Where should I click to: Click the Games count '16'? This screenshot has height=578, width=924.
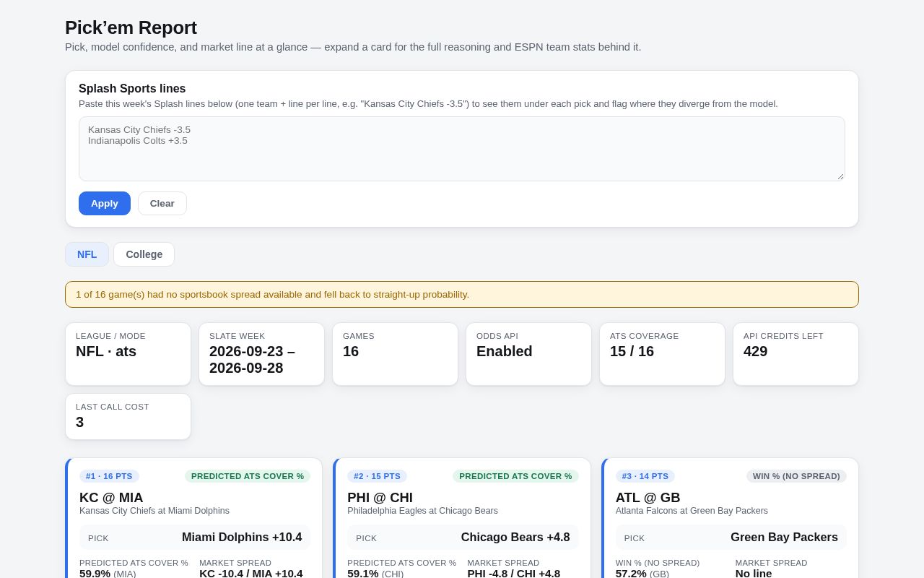351,351
